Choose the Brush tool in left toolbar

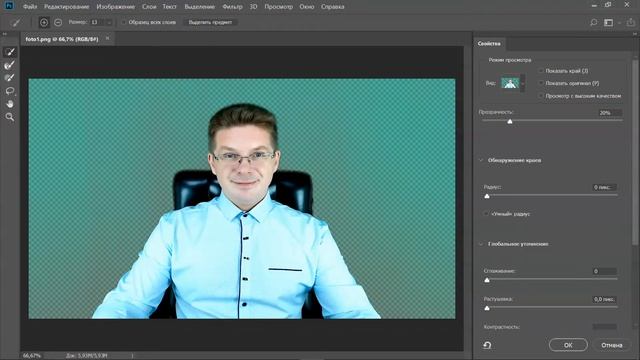coord(10,78)
